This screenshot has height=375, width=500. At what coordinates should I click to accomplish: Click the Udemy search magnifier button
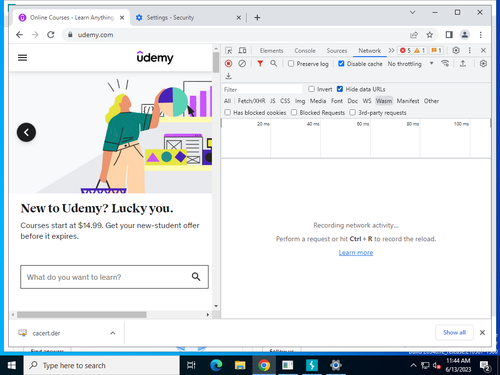click(196, 277)
